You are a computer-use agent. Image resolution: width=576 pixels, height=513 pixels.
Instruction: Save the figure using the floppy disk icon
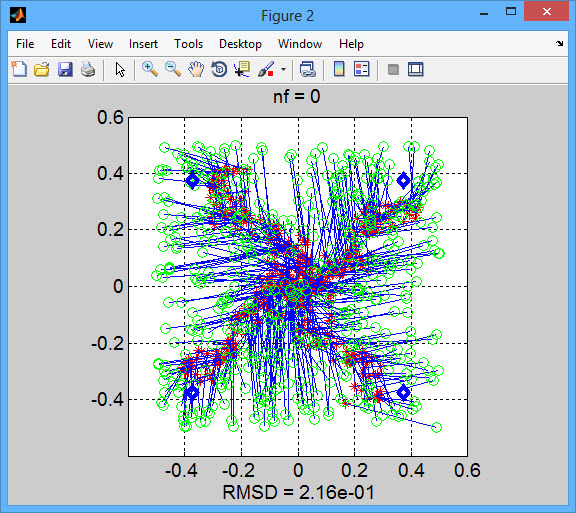click(x=65, y=69)
